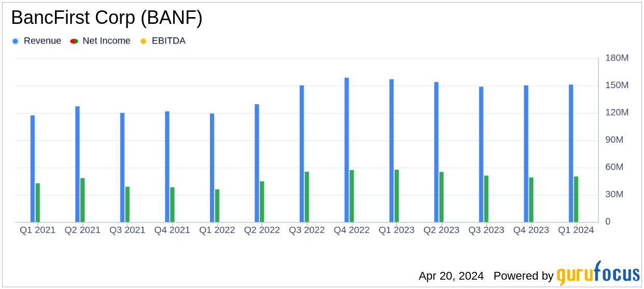Click the 60M y-axis value
Image resolution: width=644 pixels, height=289 pixels.
pos(614,167)
